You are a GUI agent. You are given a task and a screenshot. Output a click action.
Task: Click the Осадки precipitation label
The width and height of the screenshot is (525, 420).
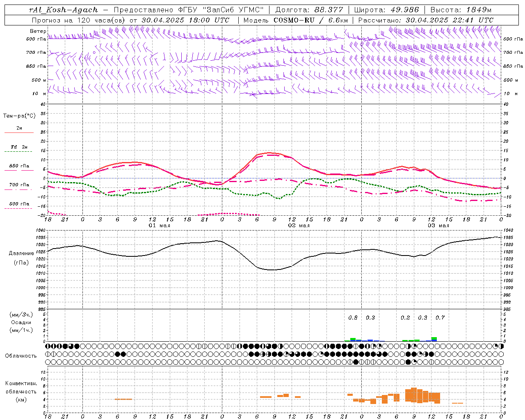(x=21, y=322)
